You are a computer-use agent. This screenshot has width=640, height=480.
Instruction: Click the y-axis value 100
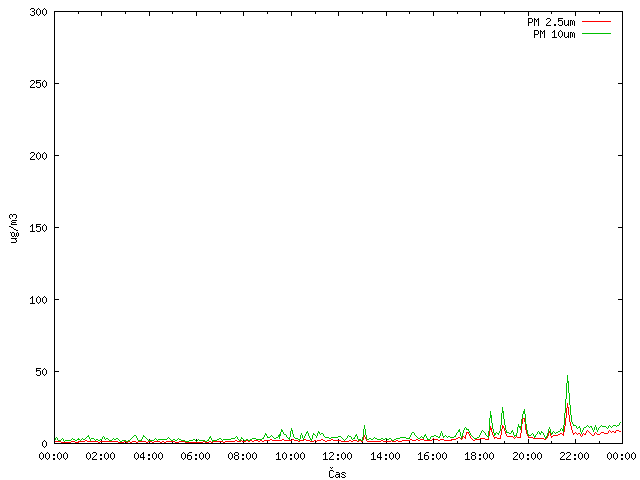coord(38,300)
